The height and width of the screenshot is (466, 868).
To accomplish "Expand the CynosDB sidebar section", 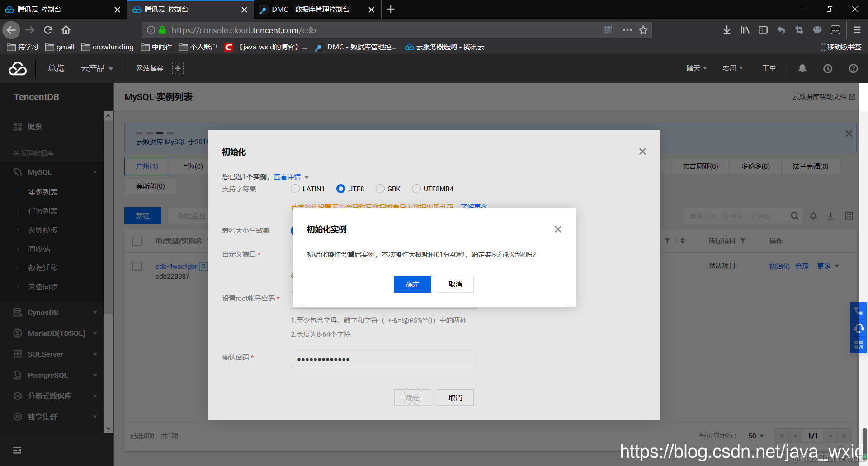I will [x=95, y=313].
